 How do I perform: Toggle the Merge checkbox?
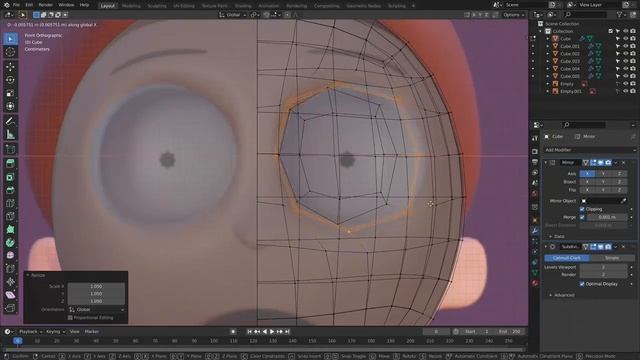click(x=582, y=217)
